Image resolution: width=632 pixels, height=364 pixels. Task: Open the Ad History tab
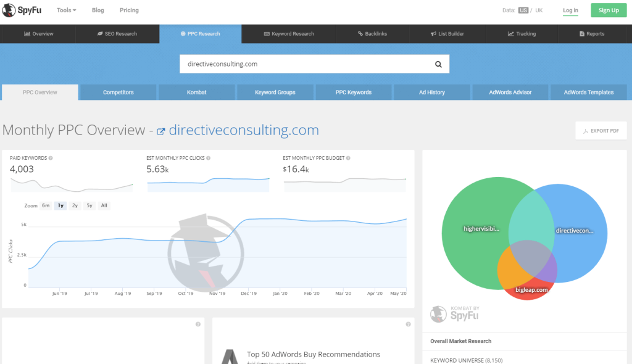coord(431,93)
